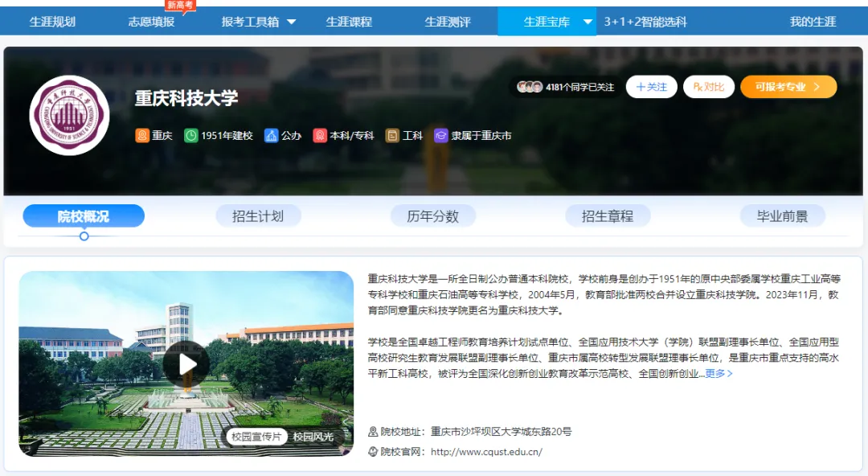Click the 重庆科技大学 university logo emblem
Screen dimensions: 868x476
point(69,116)
